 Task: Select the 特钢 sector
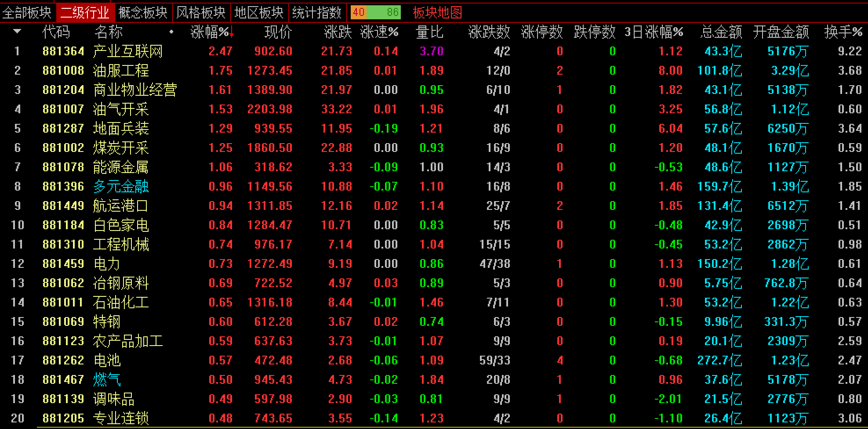tap(107, 322)
